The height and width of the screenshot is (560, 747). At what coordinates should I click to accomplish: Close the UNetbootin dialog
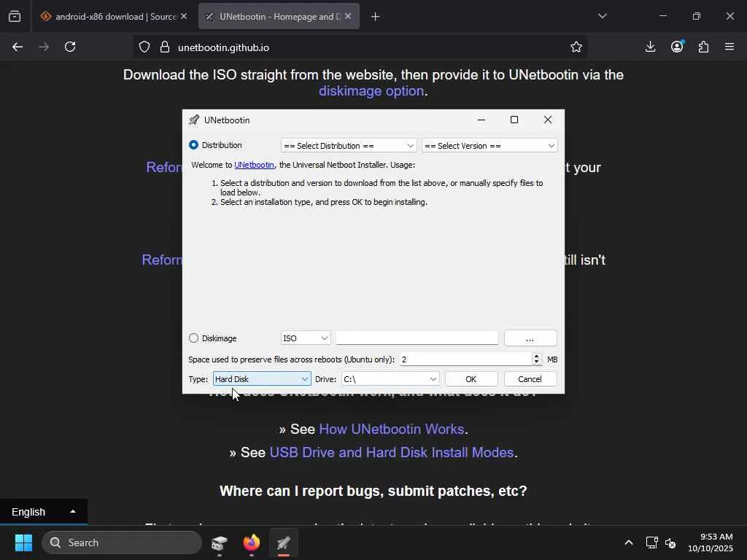point(548,120)
